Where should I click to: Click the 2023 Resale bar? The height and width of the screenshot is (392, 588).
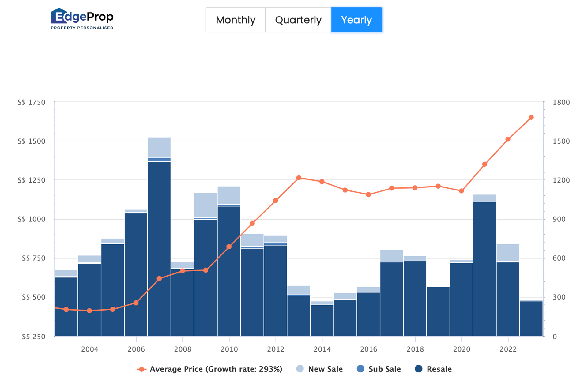pyautogui.click(x=531, y=318)
